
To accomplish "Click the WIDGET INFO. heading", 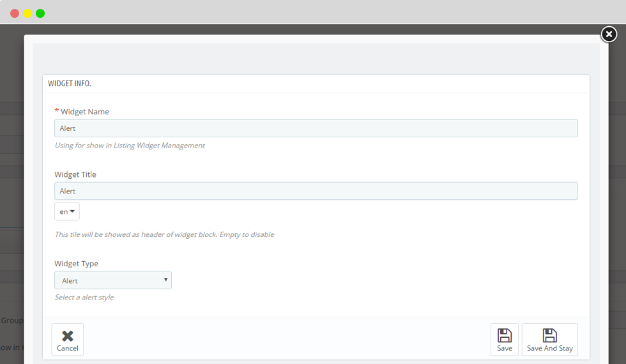I will 70,84.
